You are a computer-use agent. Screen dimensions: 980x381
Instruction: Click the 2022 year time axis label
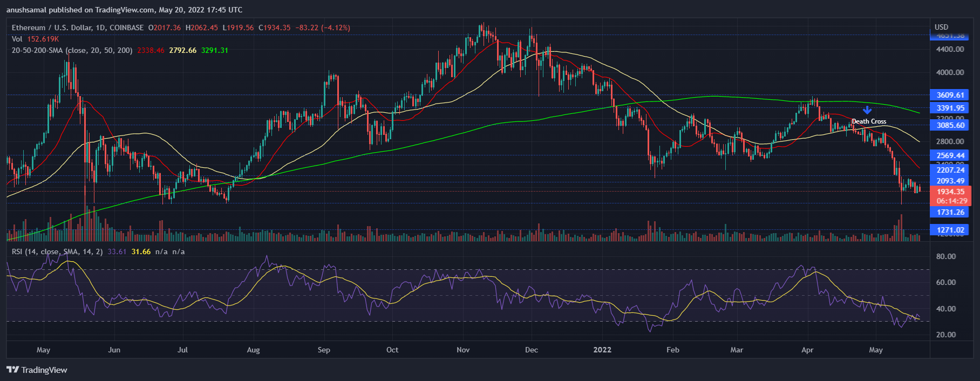602,350
